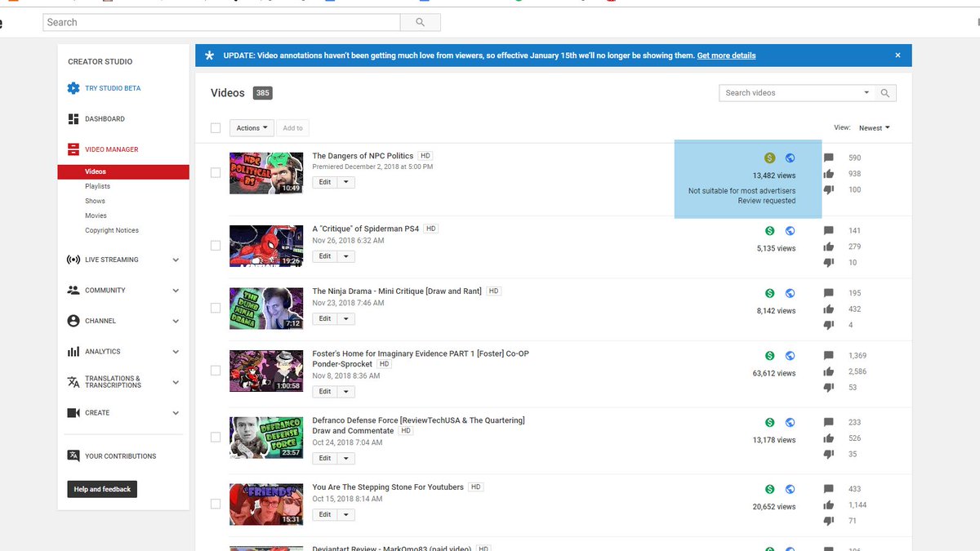Expand Translations & Transcriptions section
Viewport: 980px width, 551px height.
pyautogui.click(x=176, y=382)
